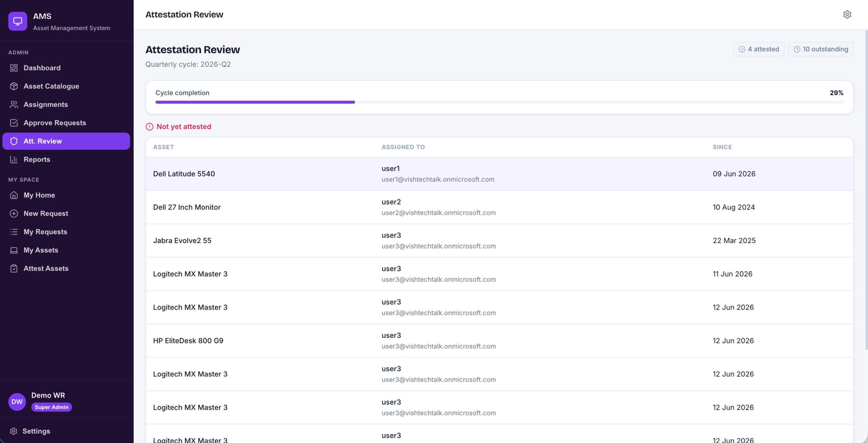Go to Attest Assets
This screenshot has width=868, height=443.
pyautogui.click(x=66, y=268)
